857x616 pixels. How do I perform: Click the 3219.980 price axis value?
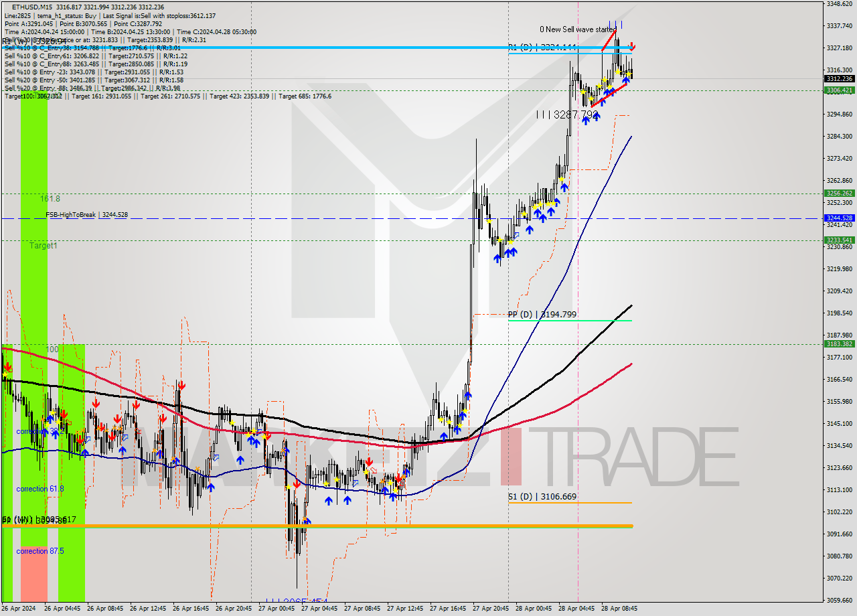[x=839, y=268]
